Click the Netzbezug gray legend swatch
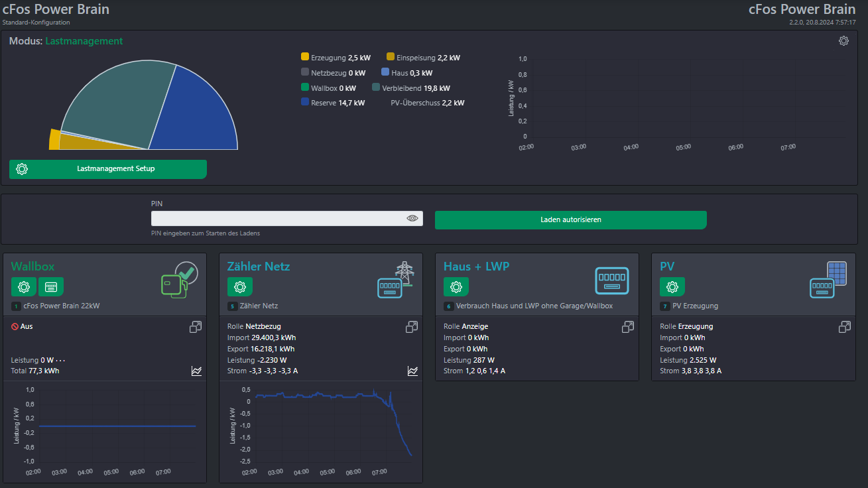Viewport: 868px width, 488px height. click(305, 73)
